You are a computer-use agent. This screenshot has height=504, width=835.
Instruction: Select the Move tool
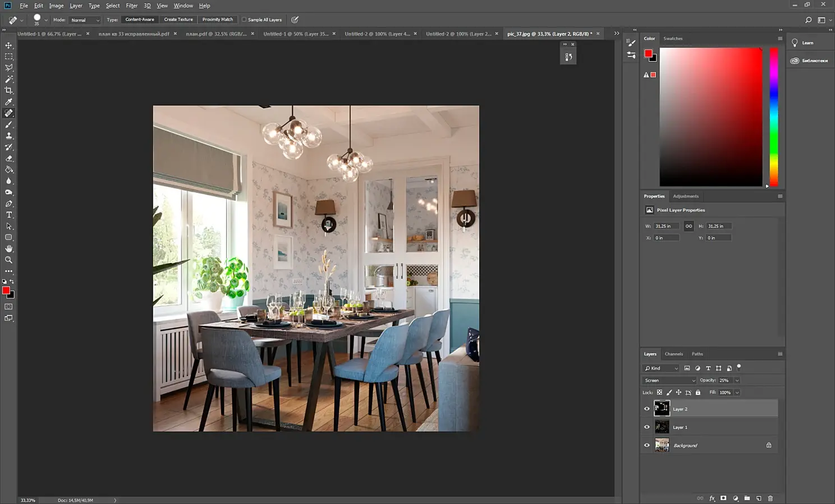(x=8, y=45)
